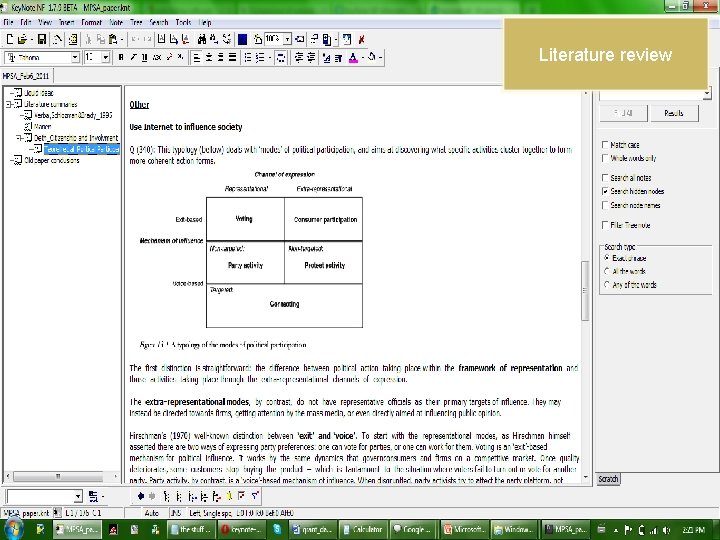Collapse the Literature summaries tree node
This screenshot has height=540, width=720.
[8, 104]
